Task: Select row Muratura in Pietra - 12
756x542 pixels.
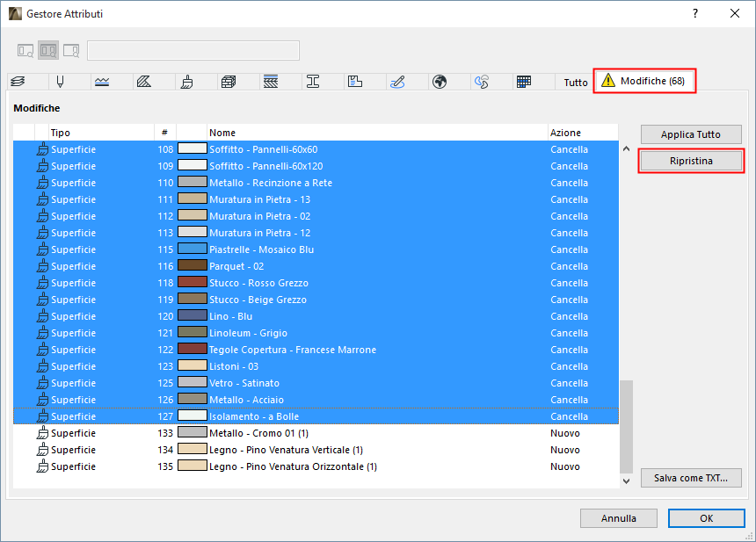Action: click(x=316, y=233)
